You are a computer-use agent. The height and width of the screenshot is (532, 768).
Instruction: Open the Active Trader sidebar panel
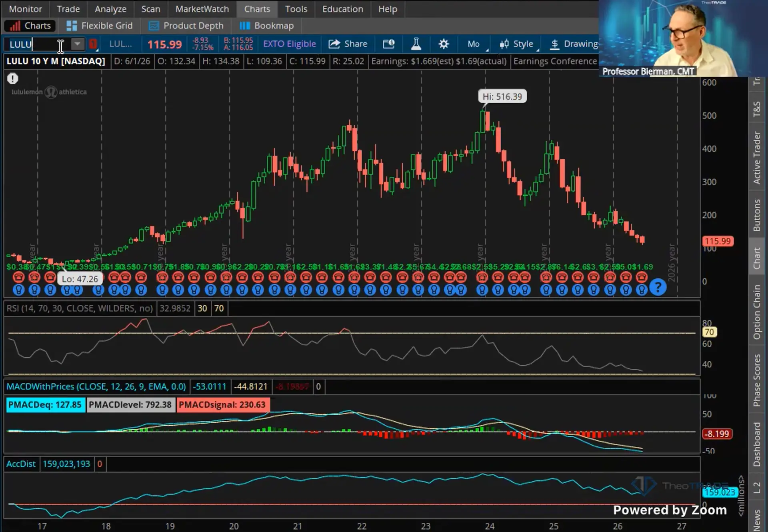click(757, 158)
